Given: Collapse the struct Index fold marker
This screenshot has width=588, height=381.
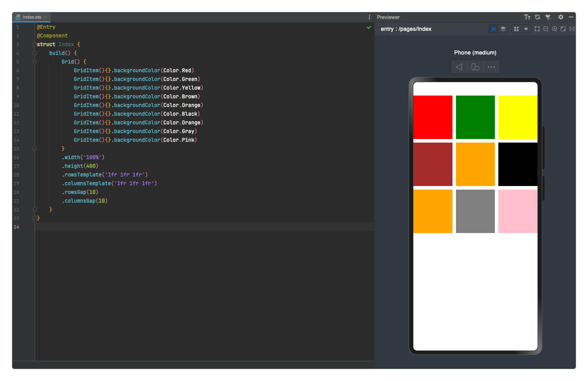Looking at the screenshot, I should click(x=34, y=45).
